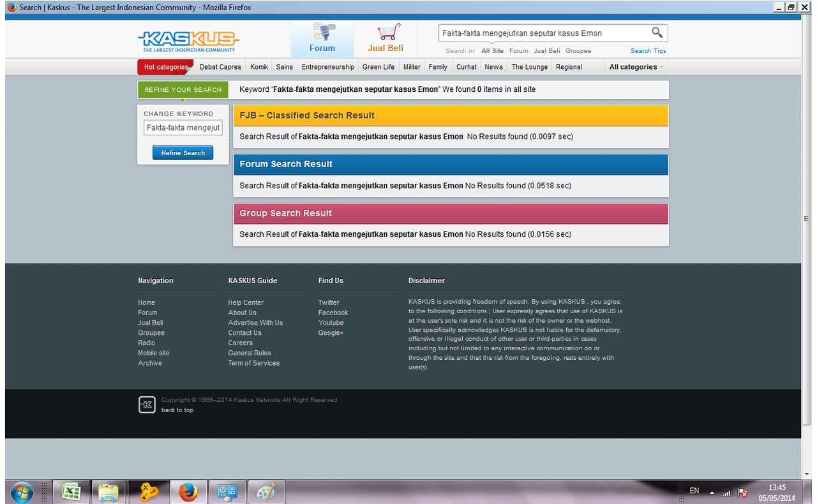This screenshot has height=504, width=817.
Task: Set search scope to Forum
Action: pos(519,51)
